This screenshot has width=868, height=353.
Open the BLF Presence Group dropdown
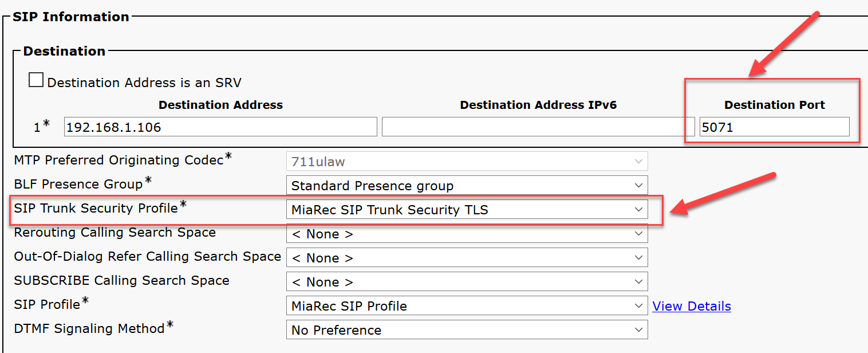pos(467,186)
